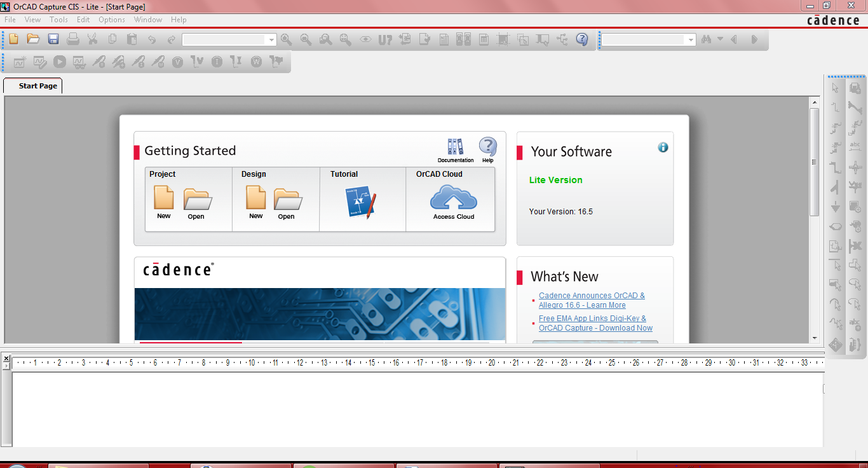Click the Undo arrow icon
Image resolution: width=868 pixels, height=468 pixels.
click(152, 39)
